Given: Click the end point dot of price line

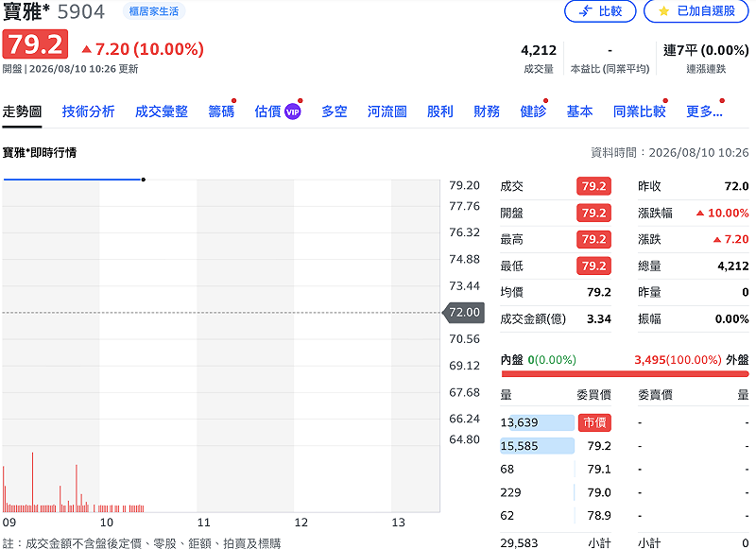Looking at the screenshot, I should (x=144, y=180).
